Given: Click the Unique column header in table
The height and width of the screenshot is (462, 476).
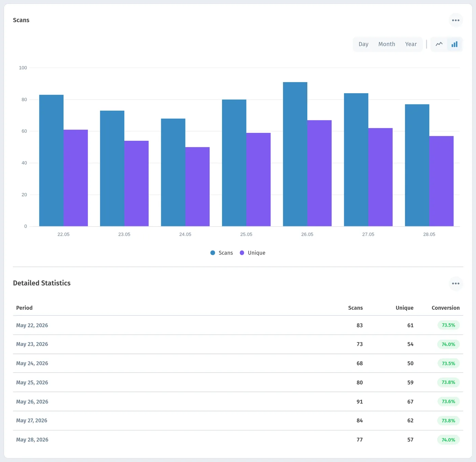Looking at the screenshot, I should [x=405, y=308].
